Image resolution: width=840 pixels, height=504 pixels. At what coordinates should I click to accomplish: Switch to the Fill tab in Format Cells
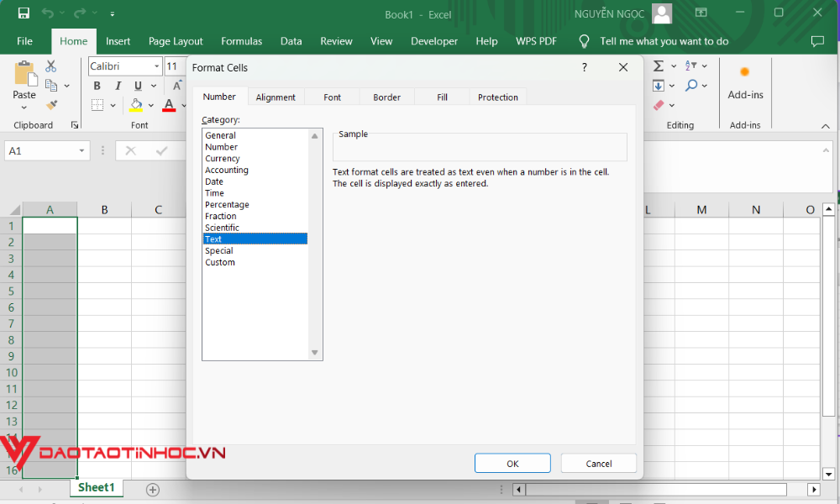(442, 97)
